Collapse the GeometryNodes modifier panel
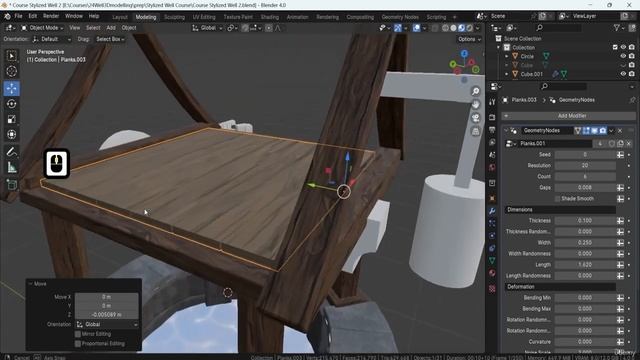640x360 pixels. [x=506, y=131]
